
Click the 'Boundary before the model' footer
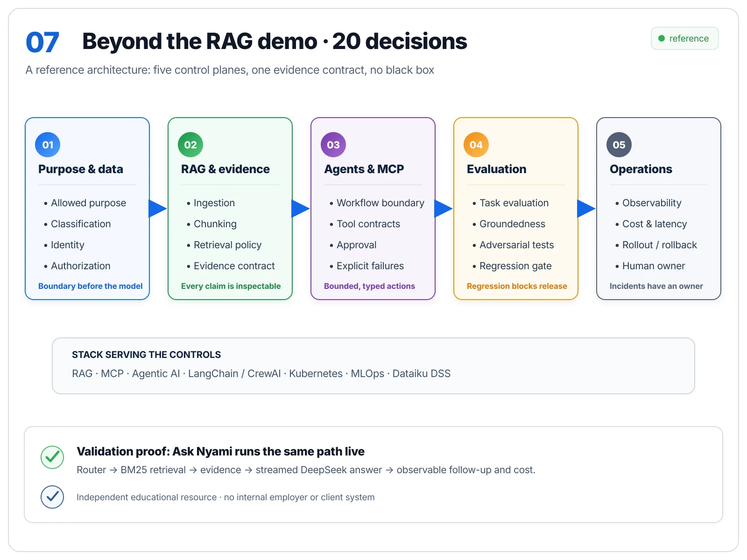[91, 286]
